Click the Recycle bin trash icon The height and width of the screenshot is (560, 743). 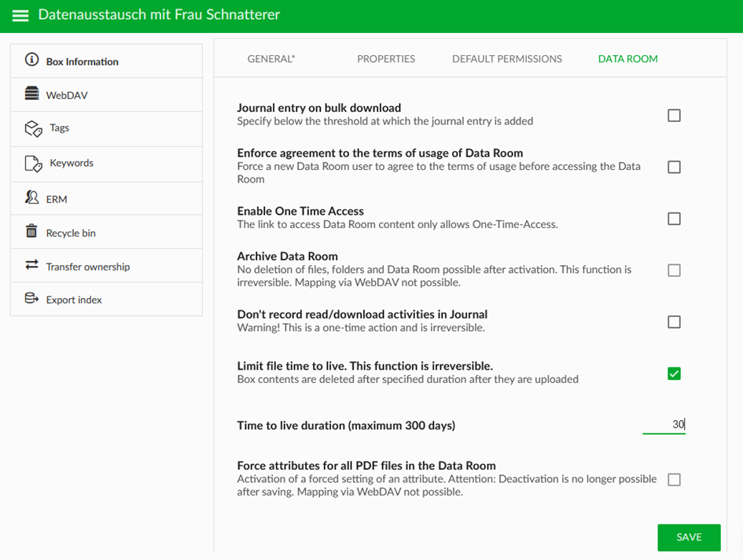coord(31,231)
